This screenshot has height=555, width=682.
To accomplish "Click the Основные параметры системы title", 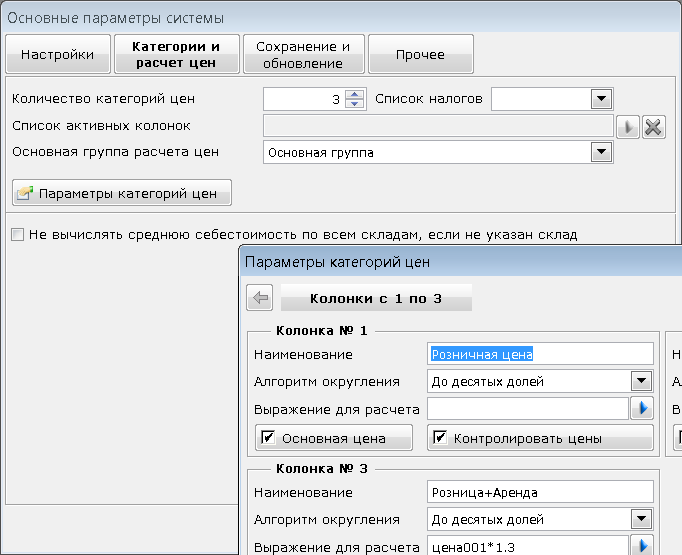I will pyautogui.click(x=116, y=18).
